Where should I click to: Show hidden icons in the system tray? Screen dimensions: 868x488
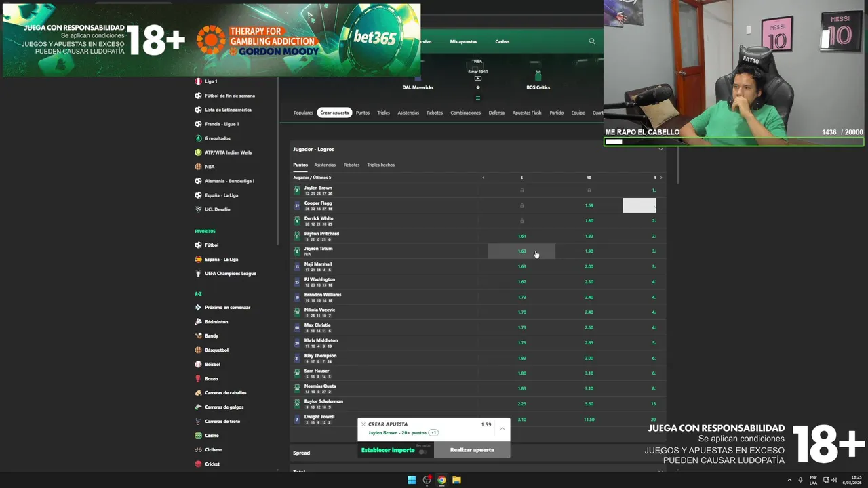tap(789, 480)
